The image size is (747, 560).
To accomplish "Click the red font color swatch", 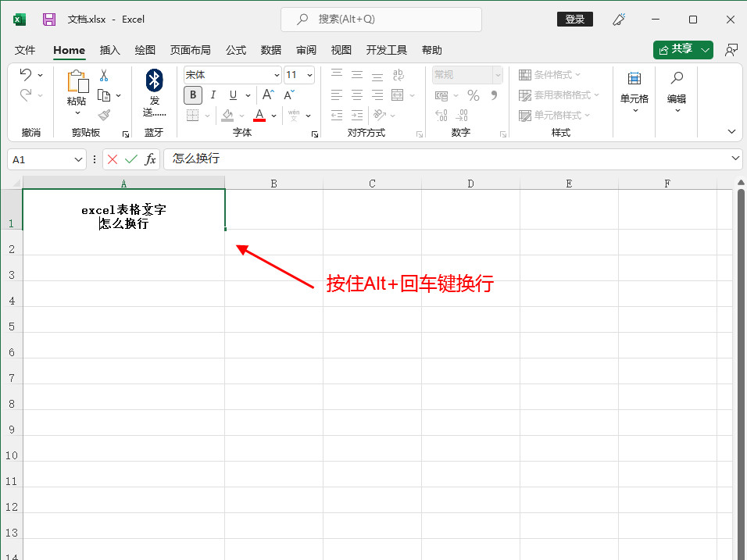I will (x=259, y=116).
